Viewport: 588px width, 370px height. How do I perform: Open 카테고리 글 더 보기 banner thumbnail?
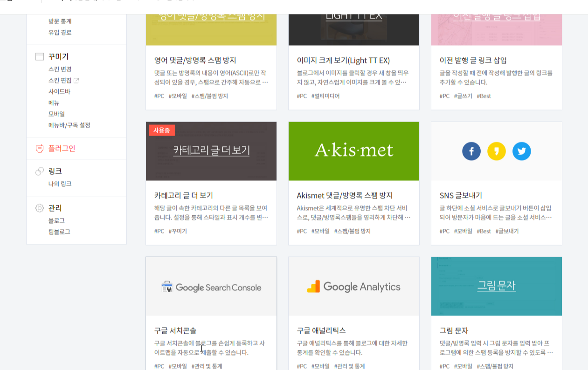[211, 151]
